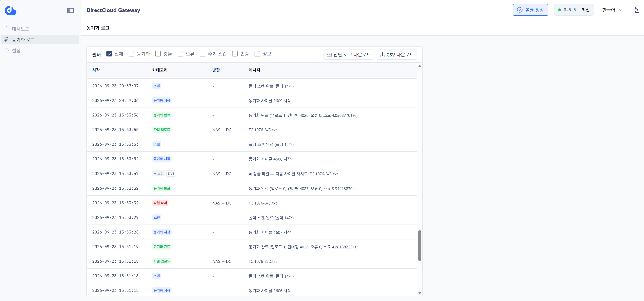Click the 스킵 tag in the 15:53:47 row
Image resolution: width=644 pixels, height=301 pixels.
pyautogui.click(x=158, y=174)
